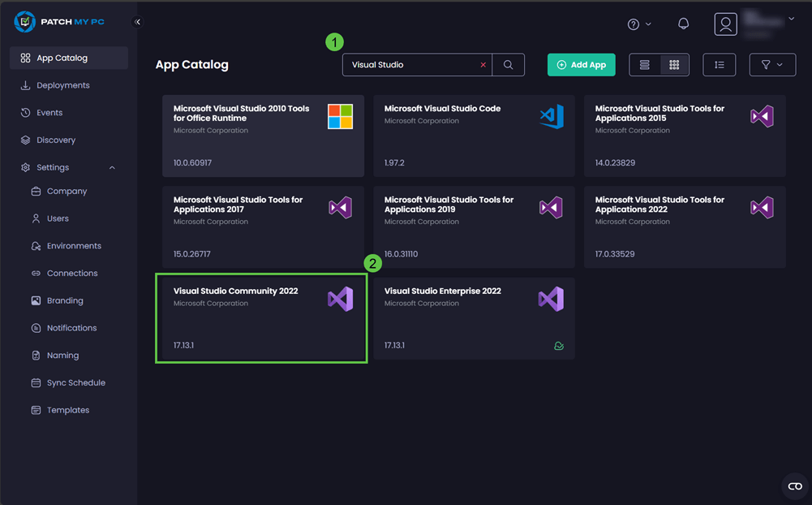Image resolution: width=812 pixels, height=505 pixels.
Task: Click the Discovery layers icon
Action: [x=25, y=140]
